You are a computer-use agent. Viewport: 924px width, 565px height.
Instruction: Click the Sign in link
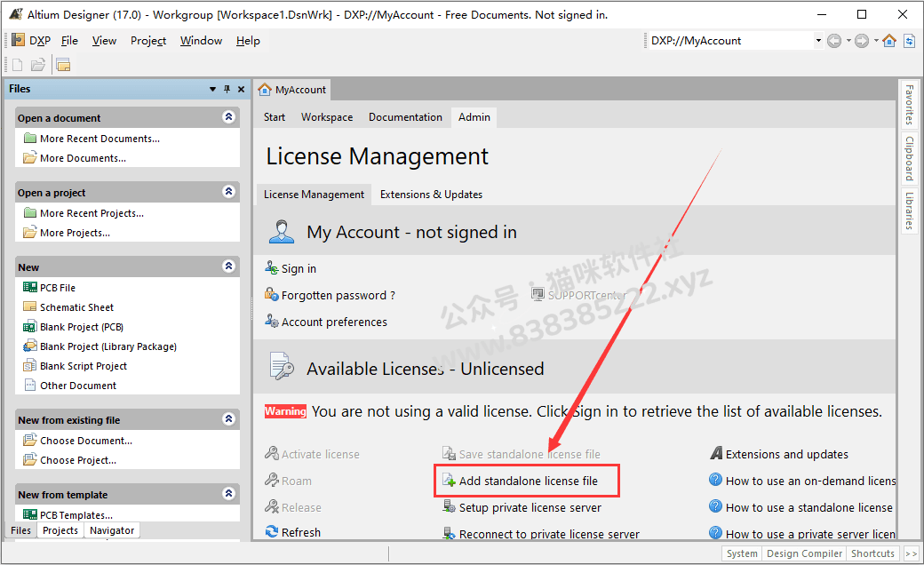pos(299,268)
